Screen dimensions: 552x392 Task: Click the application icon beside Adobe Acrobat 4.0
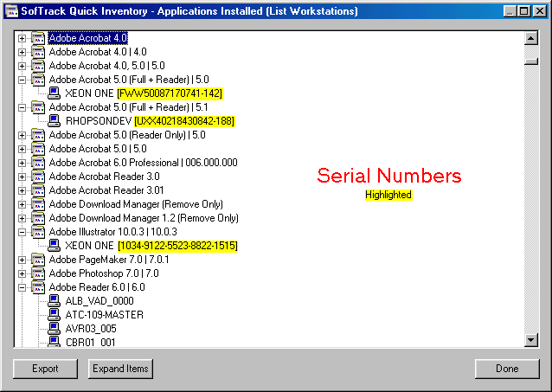point(38,38)
